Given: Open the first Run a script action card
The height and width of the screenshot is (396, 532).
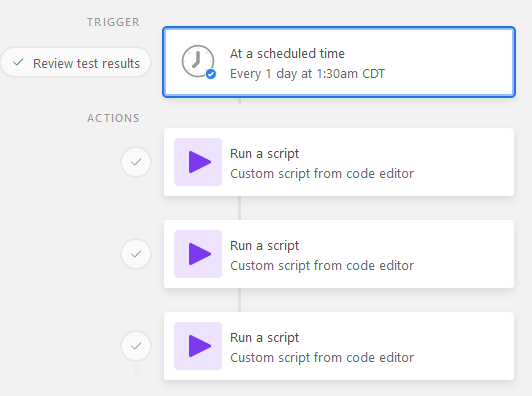Looking at the screenshot, I should point(339,162).
